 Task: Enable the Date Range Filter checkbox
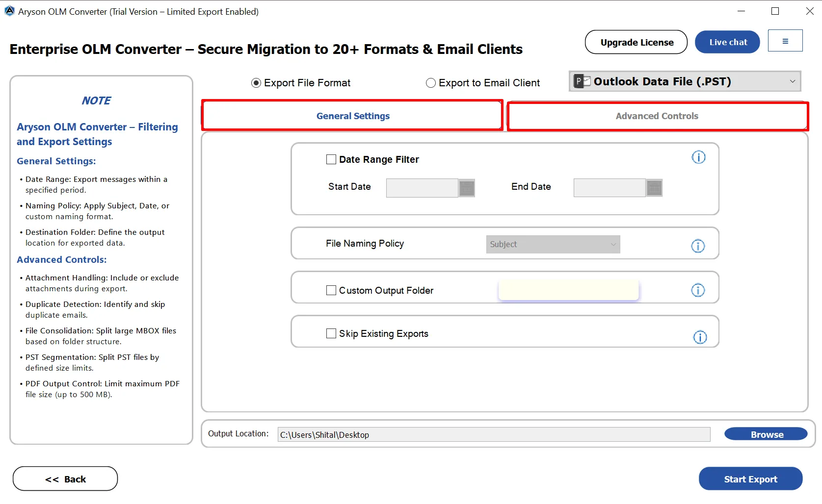tap(331, 159)
